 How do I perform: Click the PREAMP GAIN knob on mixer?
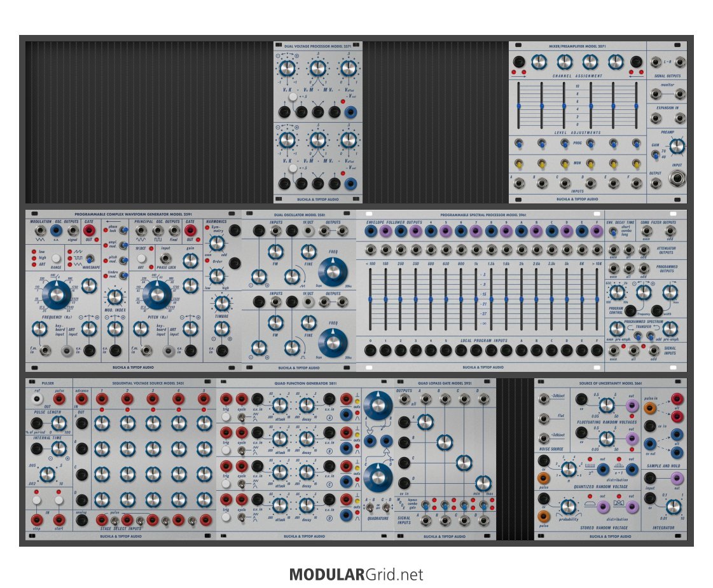coord(677,146)
